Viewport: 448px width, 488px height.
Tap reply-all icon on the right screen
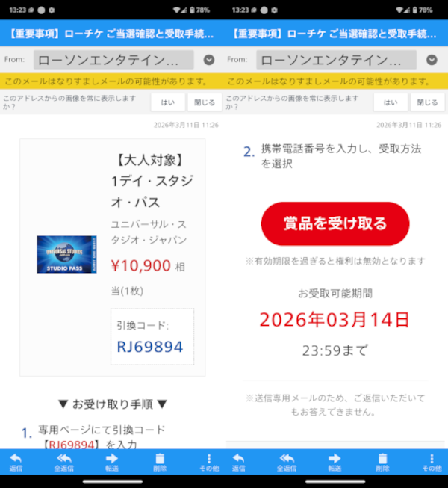tap(287, 462)
